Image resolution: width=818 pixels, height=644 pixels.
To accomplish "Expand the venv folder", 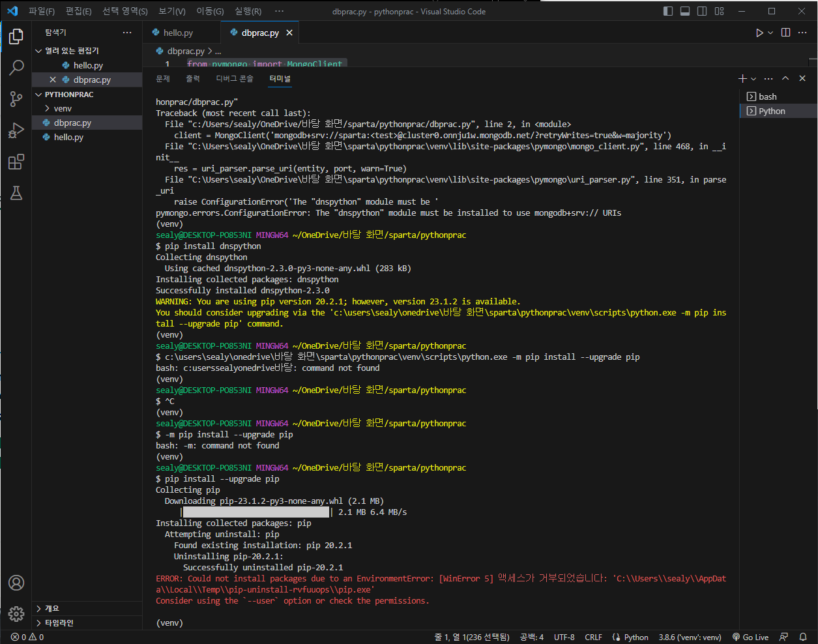I will pos(87,109).
